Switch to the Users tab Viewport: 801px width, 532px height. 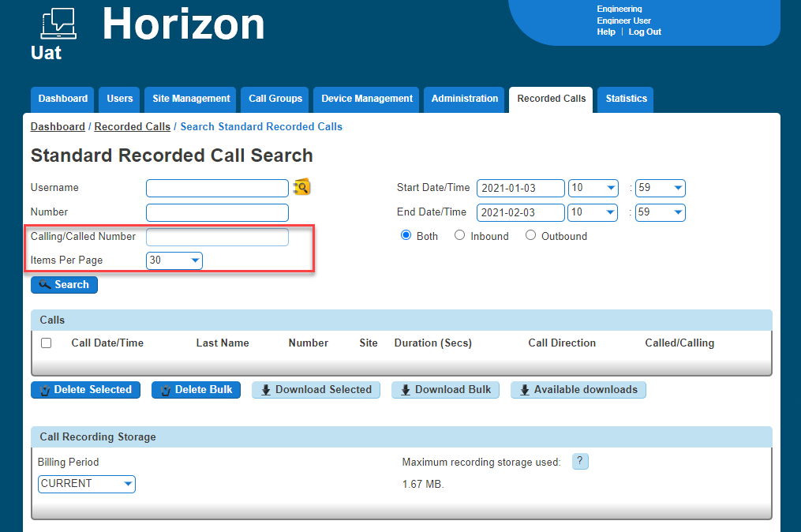click(x=120, y=99)
